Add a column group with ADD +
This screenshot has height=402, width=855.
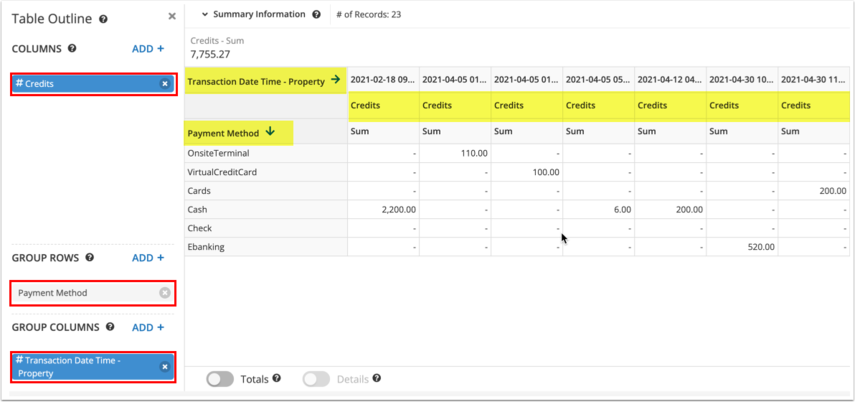tap(148, 327)
